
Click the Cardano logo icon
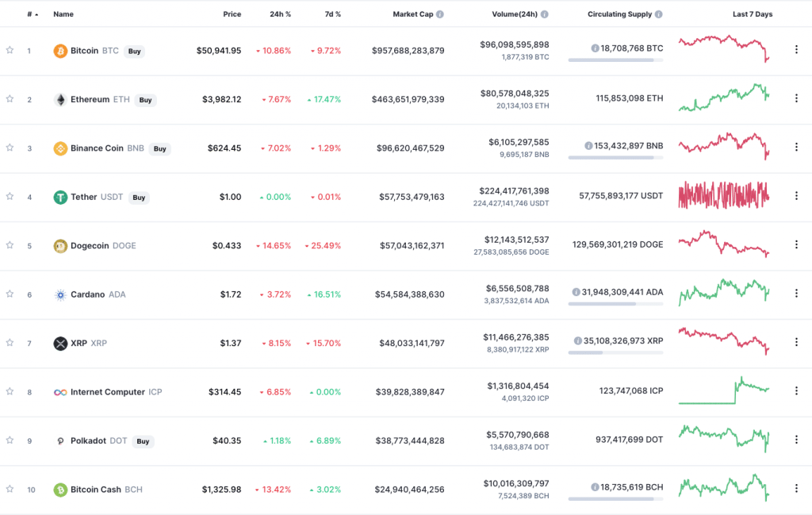60,294
